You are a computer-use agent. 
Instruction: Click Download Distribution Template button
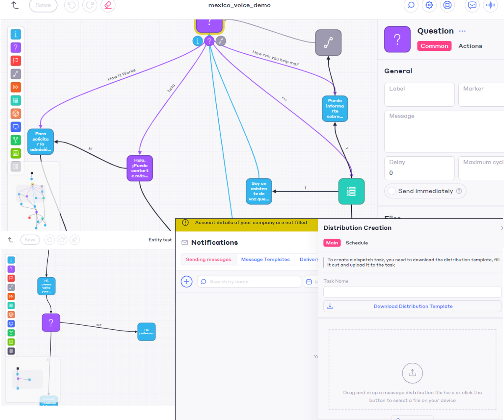[x=412, y=306]
